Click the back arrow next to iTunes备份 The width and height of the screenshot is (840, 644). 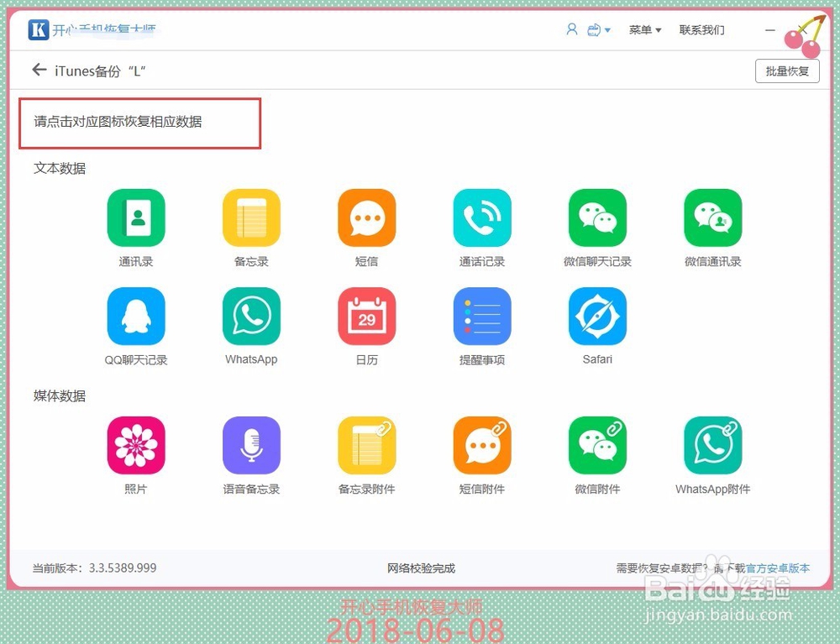click(39, 71)
